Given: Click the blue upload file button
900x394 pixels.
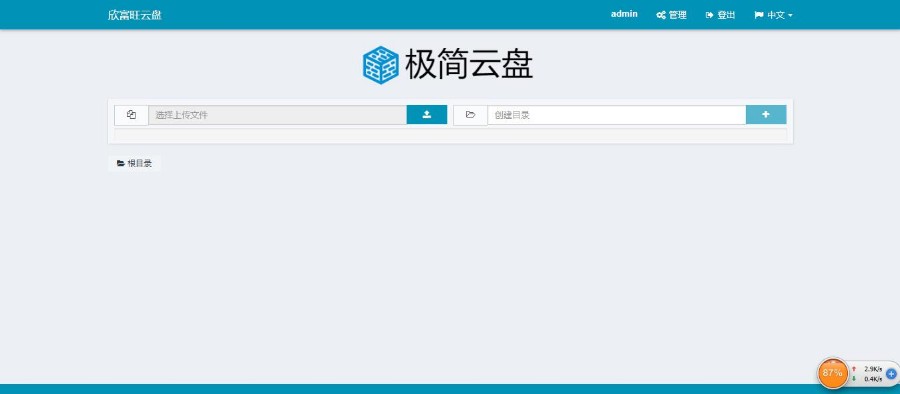Looking at the screenshot, I should tap(426, 114).
